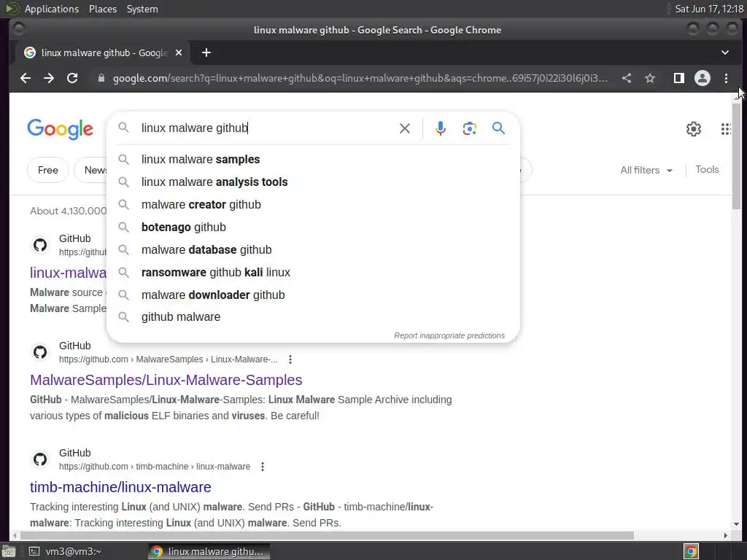747x560 pixels.
Task: Click the panel logo beside Applications
Action: (12, 9)
